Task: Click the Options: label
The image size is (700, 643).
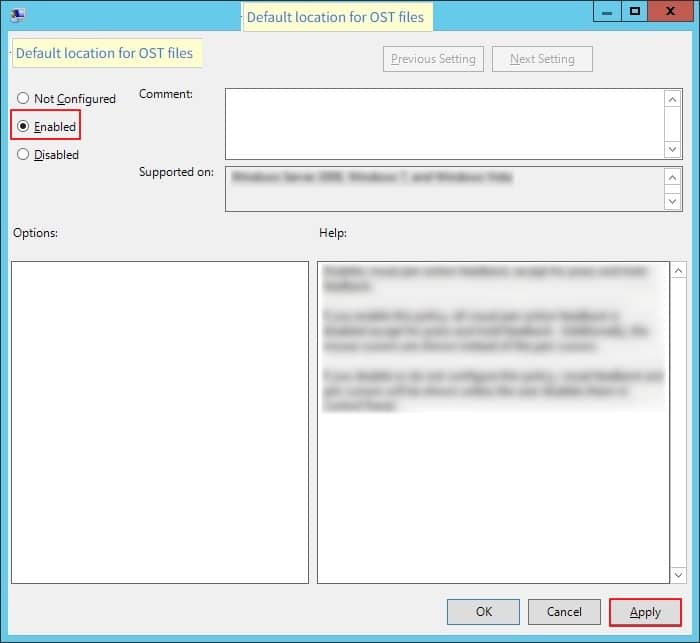Action: tap(35, 233)
